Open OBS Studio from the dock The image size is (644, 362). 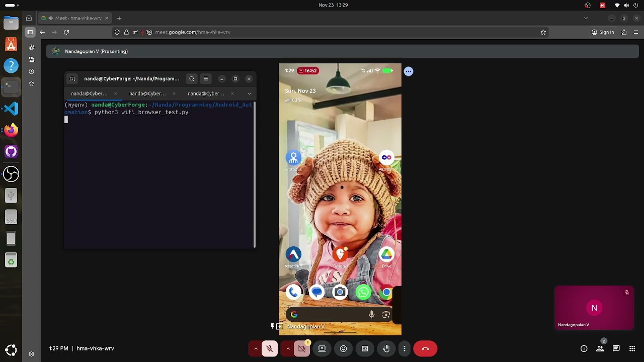[11, 174]
